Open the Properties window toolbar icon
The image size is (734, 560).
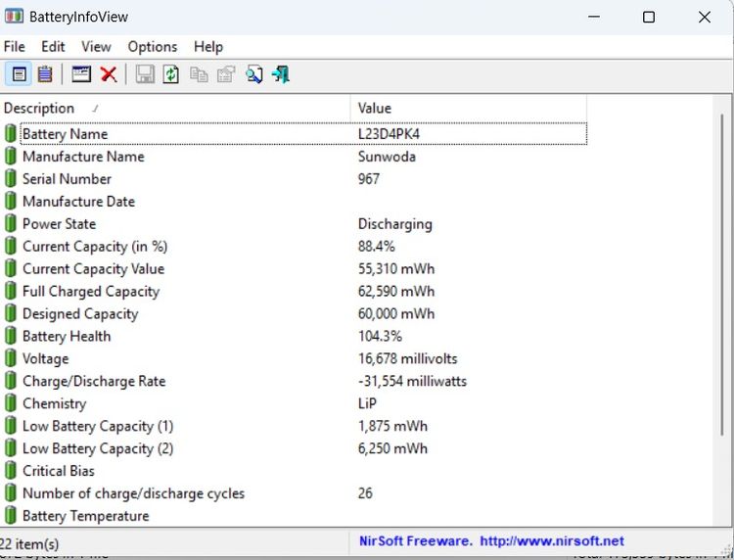81,74
